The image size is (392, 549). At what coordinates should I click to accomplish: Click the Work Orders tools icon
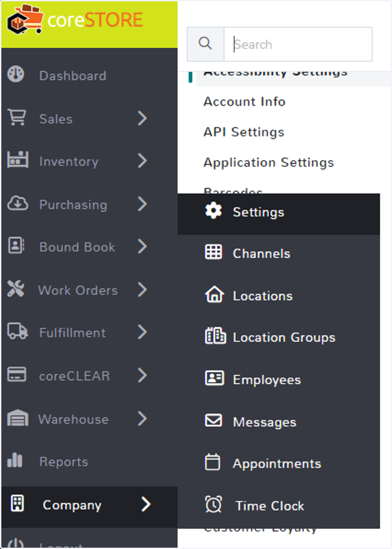click(x=16, y=288)
